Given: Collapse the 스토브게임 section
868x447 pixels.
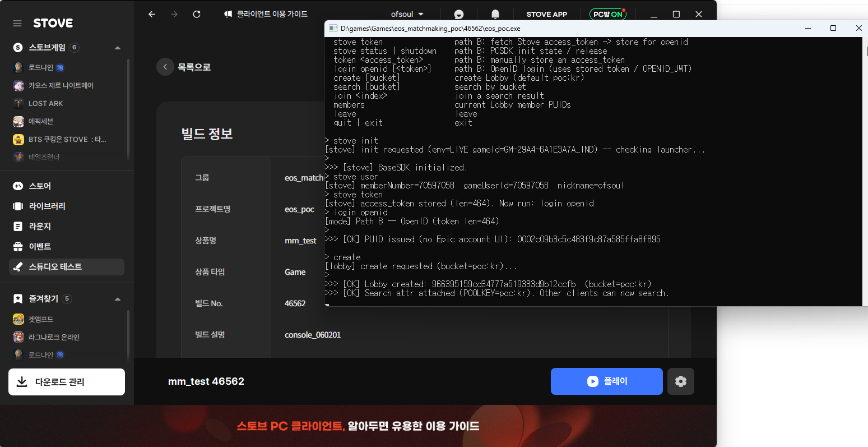Looking at the screenshot, I should pos(118,48).
